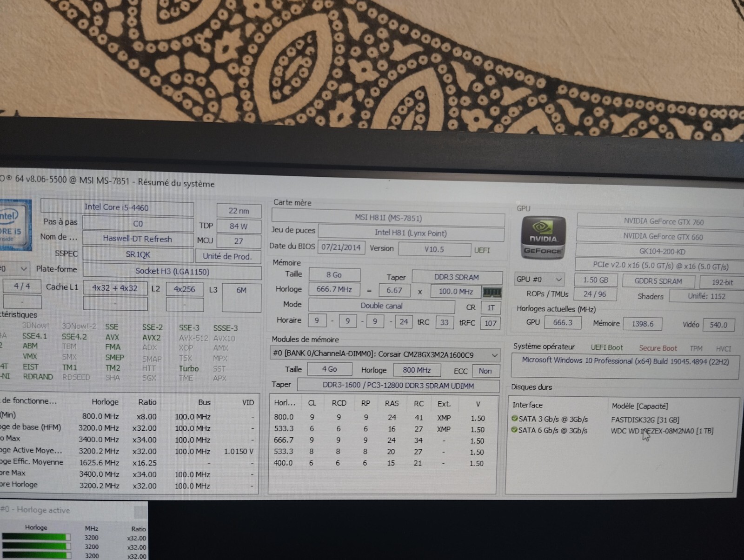Click the Microsoft Windows 10 Professional build field
Image resolution: width=744 pixels, height=560 pixels.
[625, 366]
